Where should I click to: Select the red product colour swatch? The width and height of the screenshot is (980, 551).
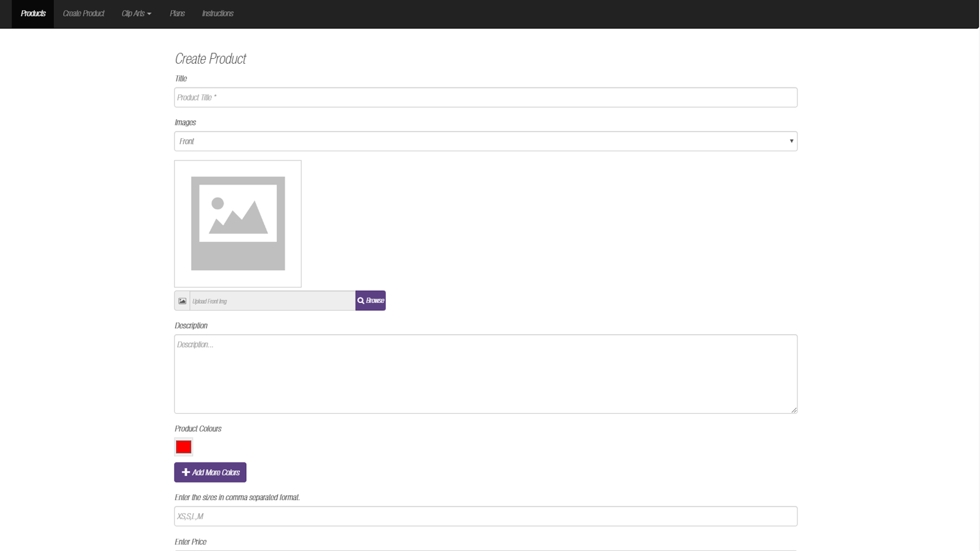(x=183, y=447)
